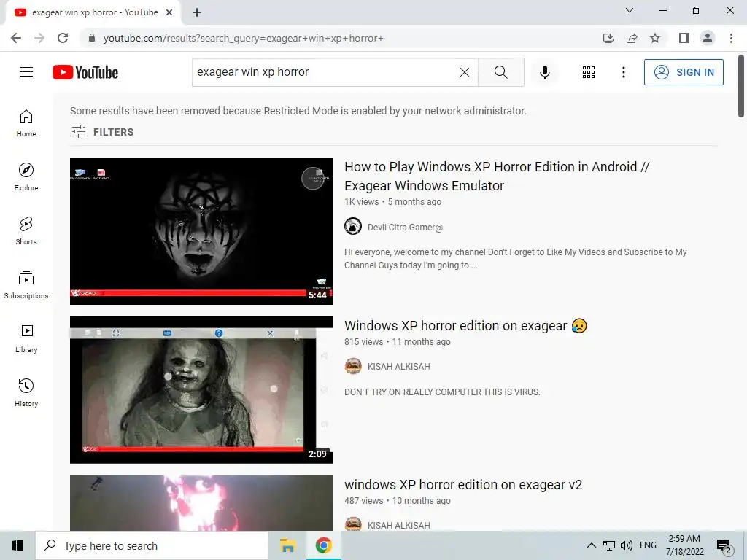
Task: Click the lock icon in address bar
Action: coord(92,38)
